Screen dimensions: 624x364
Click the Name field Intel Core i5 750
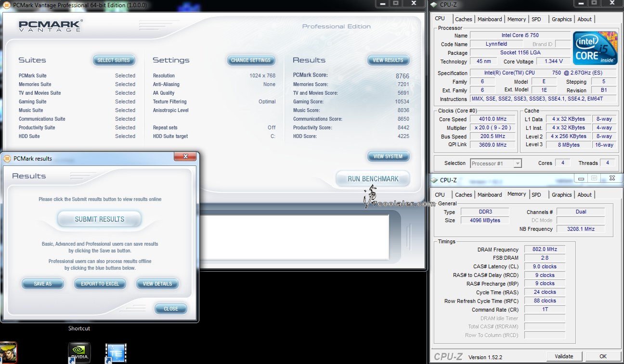(520, 36)
